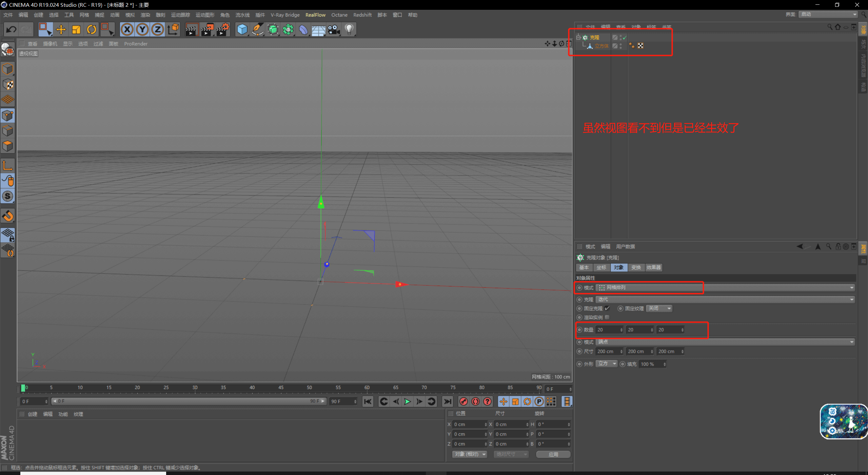Image resolution: width=868 pixels, height=475 pixels.
Task: Switch to the 变换 tab
Action: 636,268
